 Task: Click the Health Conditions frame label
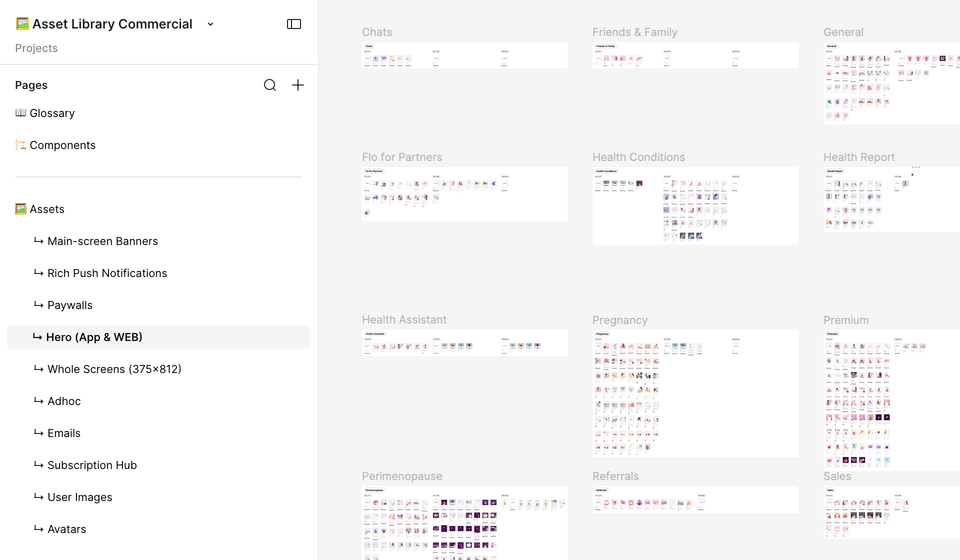coord(638,157)
